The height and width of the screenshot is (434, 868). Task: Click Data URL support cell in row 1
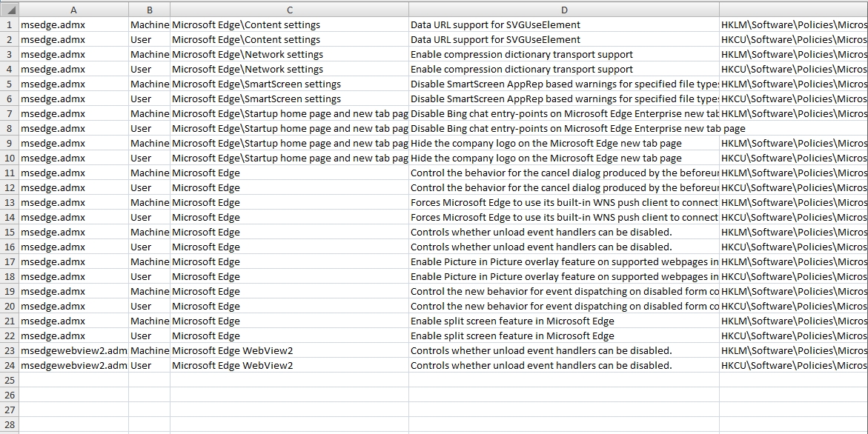[564, 24]
